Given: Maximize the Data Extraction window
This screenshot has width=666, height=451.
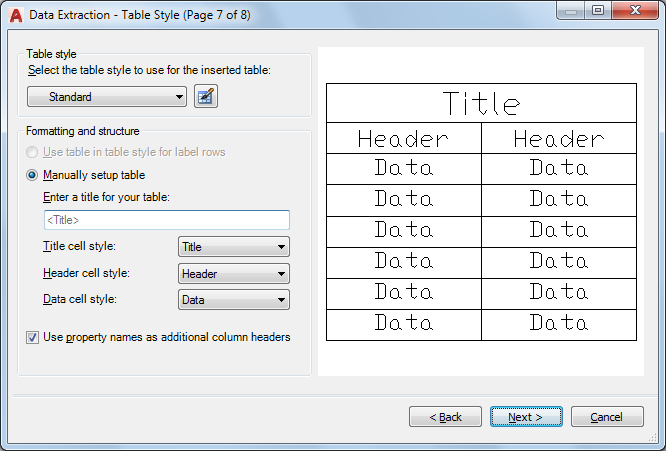Looking at the screenshot, I should pyautogui.click(x=598, y=10).
